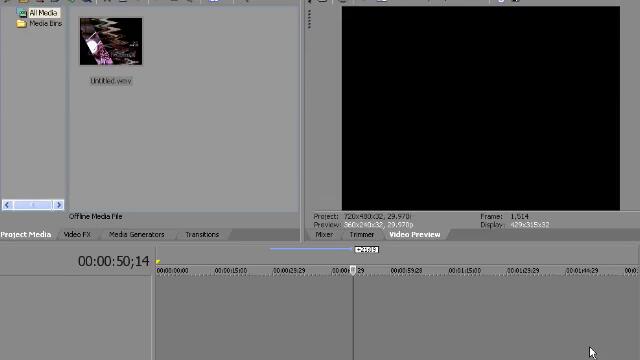Click the 00:00:50;14 timecode display
This screenshot has height=360, width=640.
pos(113,261)
